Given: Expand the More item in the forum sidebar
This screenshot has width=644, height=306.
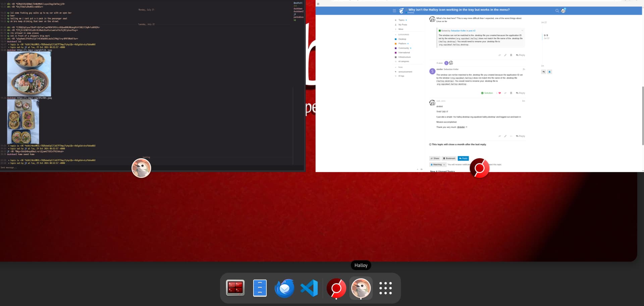Looking at the screenshot, I should [x=400, y=29].
